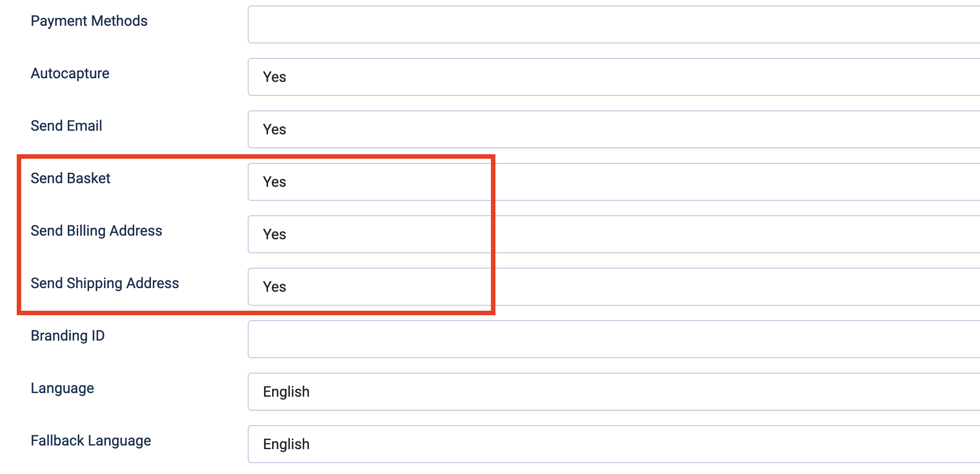Open the Fallback Language dropdown

pos(452,444)
